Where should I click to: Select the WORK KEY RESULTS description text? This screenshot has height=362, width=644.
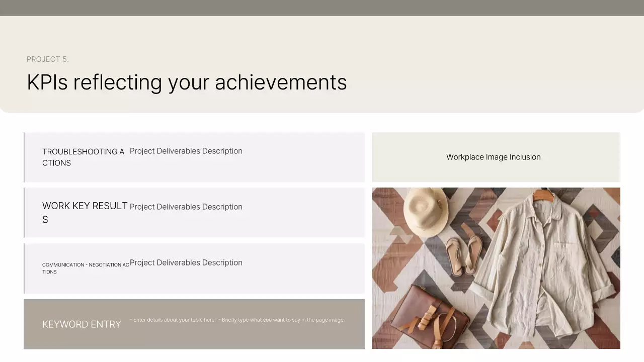pos(186,207)
